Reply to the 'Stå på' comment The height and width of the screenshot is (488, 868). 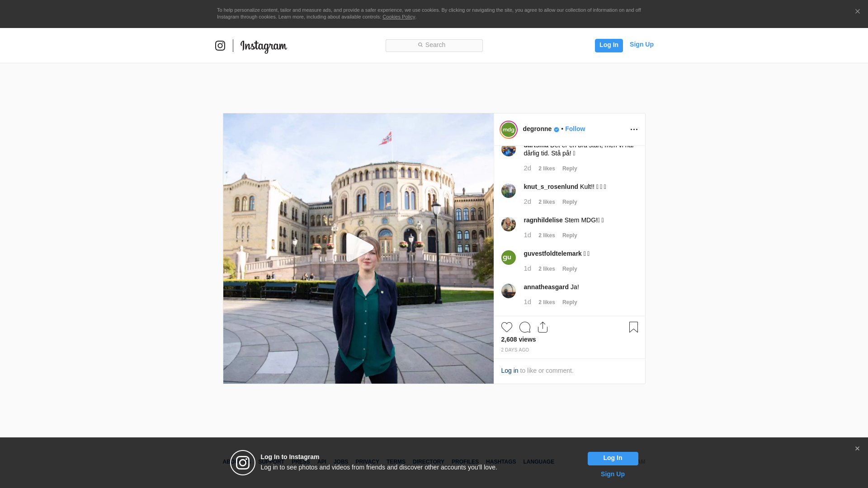click(x=570, y=169)
